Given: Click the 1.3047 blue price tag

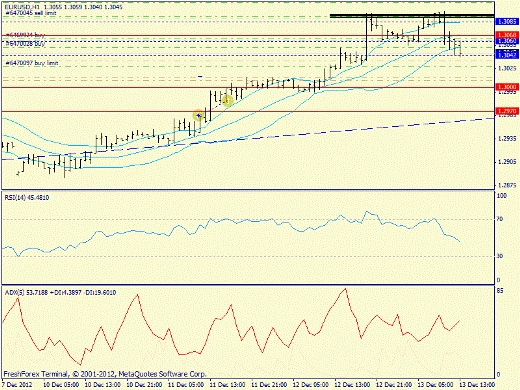Looking at the screenshot, I should point(507,55).
